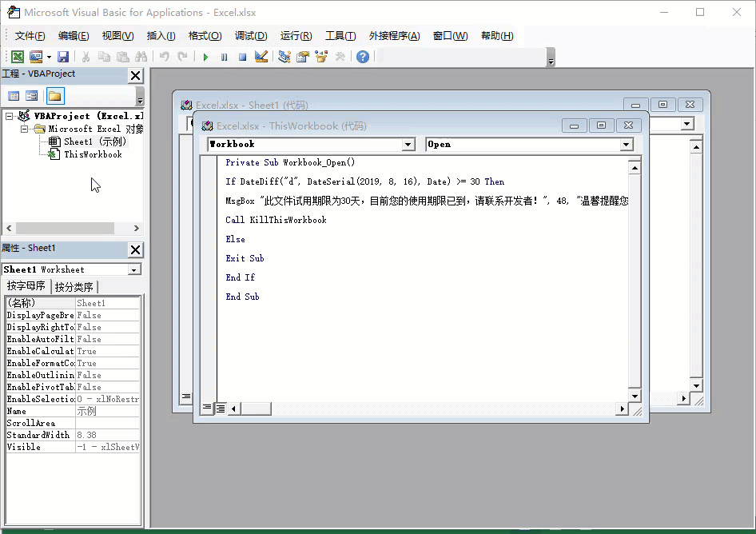
Task: Click the Redo arrow icon
Action: coord(182,57)
